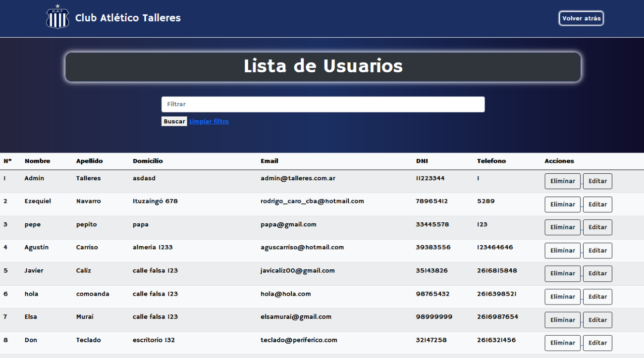
Task: Click email elsamurai@gmail.com
Action: tap(296, 316)
